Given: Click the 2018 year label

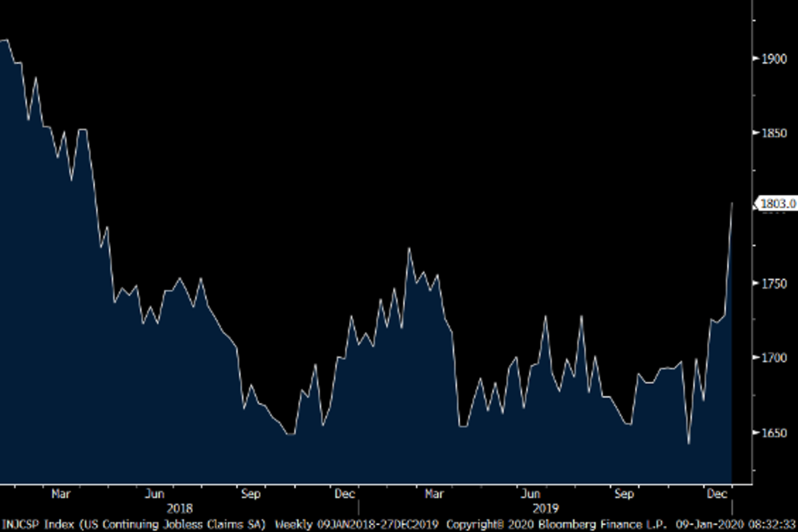Looking at the screenshot, I should [x=180, y=509].
